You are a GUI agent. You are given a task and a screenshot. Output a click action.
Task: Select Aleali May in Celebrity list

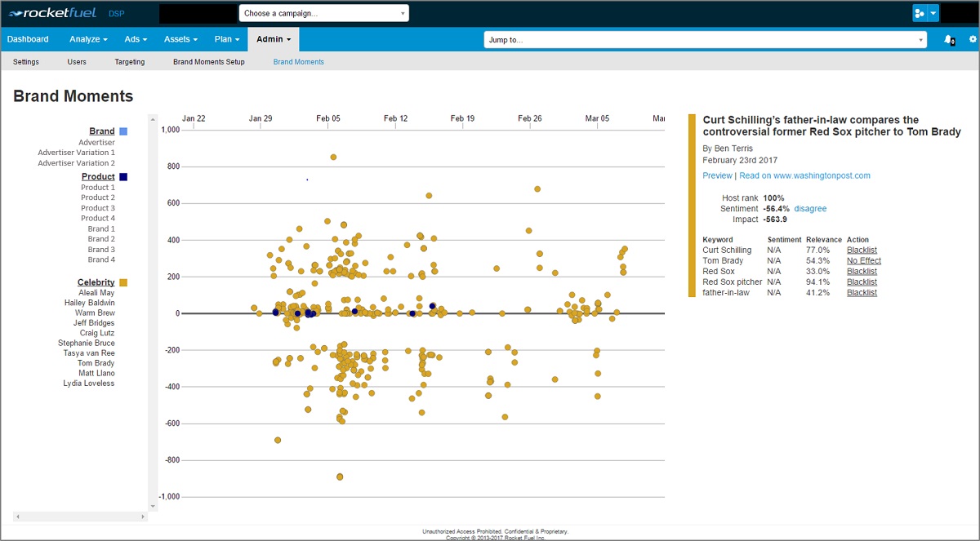coord(96,293)
